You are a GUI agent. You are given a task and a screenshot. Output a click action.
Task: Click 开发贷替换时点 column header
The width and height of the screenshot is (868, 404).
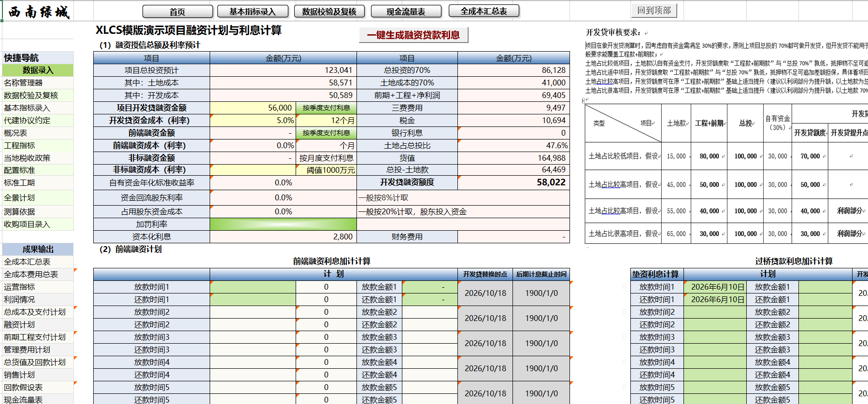[x=485, y=274]
